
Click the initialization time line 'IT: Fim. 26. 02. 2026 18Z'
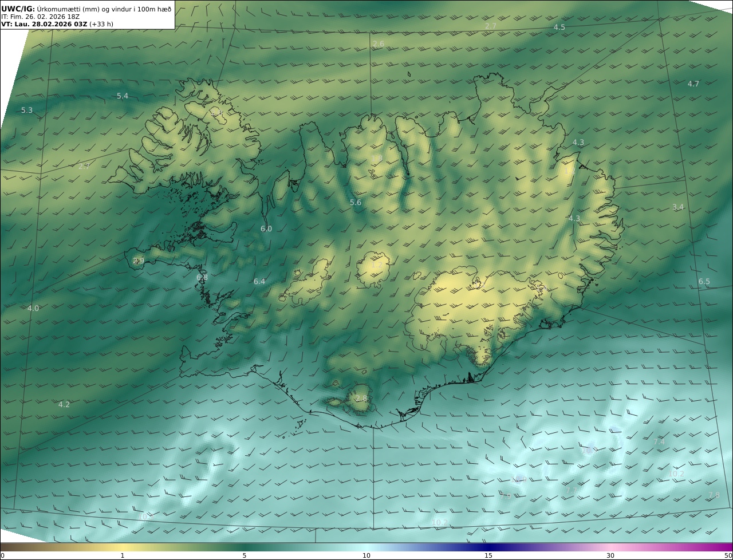(40, 17)
